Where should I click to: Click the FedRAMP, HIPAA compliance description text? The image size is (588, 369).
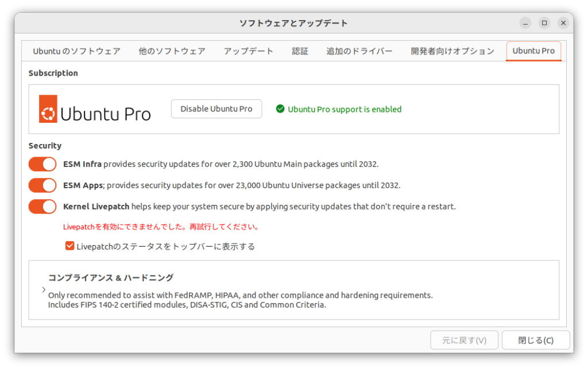pos(241,300)
